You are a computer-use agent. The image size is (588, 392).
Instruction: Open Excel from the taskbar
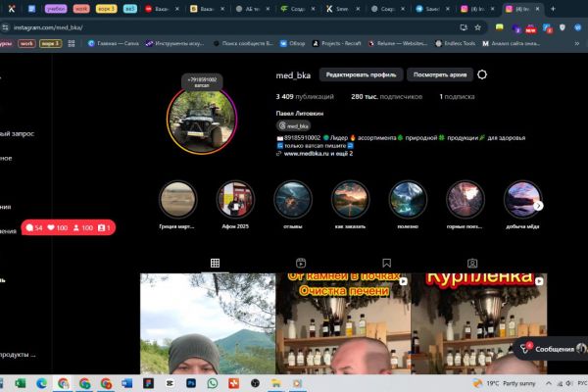coord(21,383)
